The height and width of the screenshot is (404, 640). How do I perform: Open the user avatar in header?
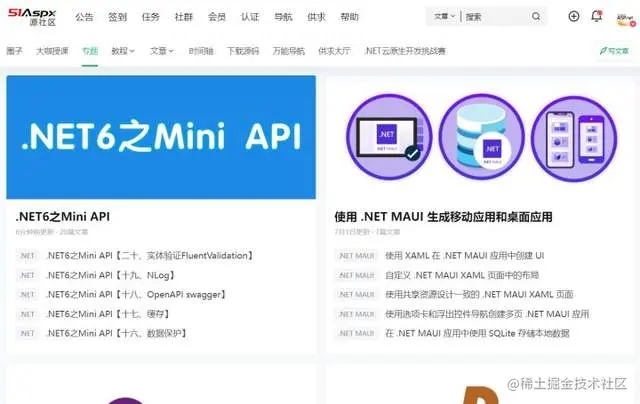(626, 18)
